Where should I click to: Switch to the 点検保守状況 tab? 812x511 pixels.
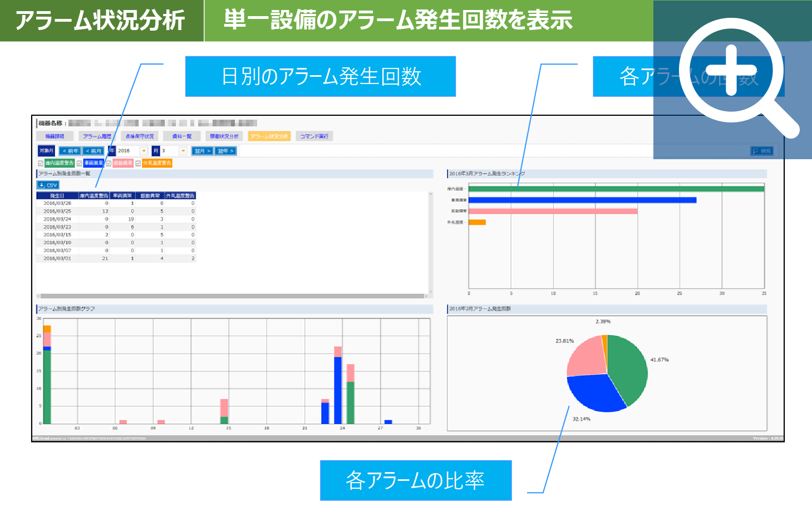click(140, 136)
